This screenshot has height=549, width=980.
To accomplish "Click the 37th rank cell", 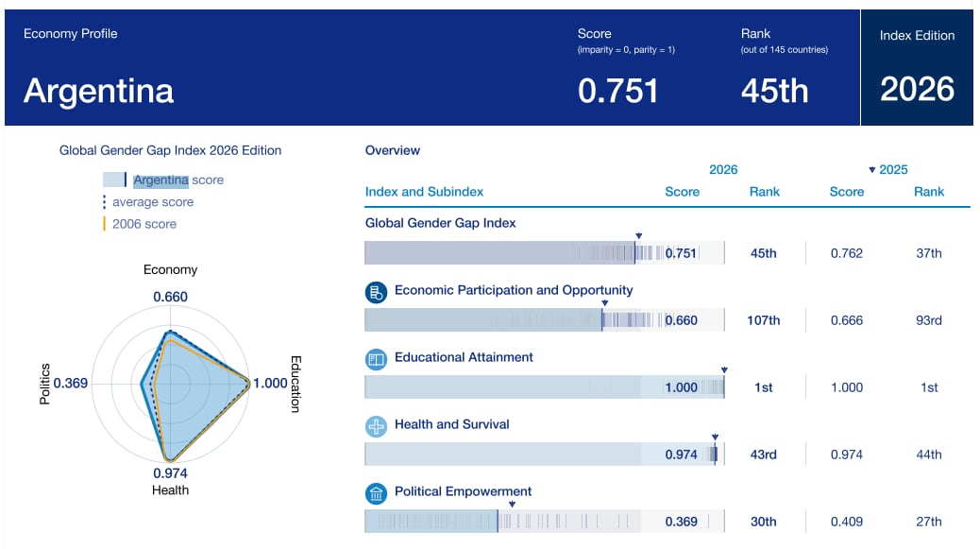I will pyautogui.click(x=929, y=253).
